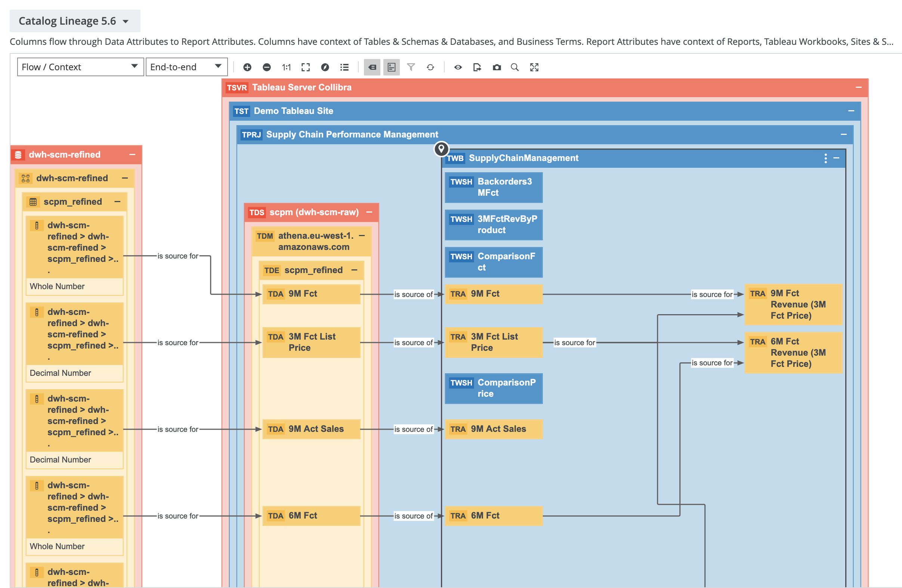Toggle visibility with the eye icon
Viewport: 902px width, 588px height.
click(458, 67)
